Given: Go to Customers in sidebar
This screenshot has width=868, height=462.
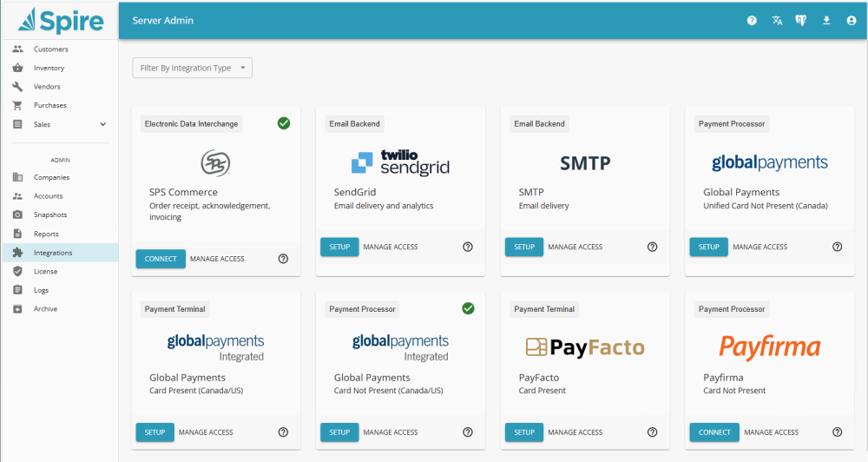Looking at the screenshot, I should (x=51, y=49).
